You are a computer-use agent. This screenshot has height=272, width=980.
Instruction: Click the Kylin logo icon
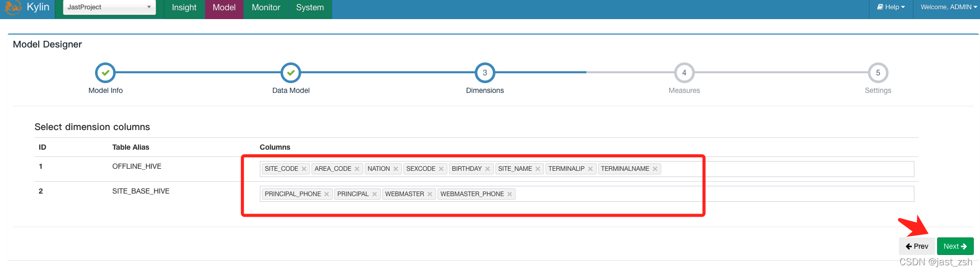click(x=13, y=7)
